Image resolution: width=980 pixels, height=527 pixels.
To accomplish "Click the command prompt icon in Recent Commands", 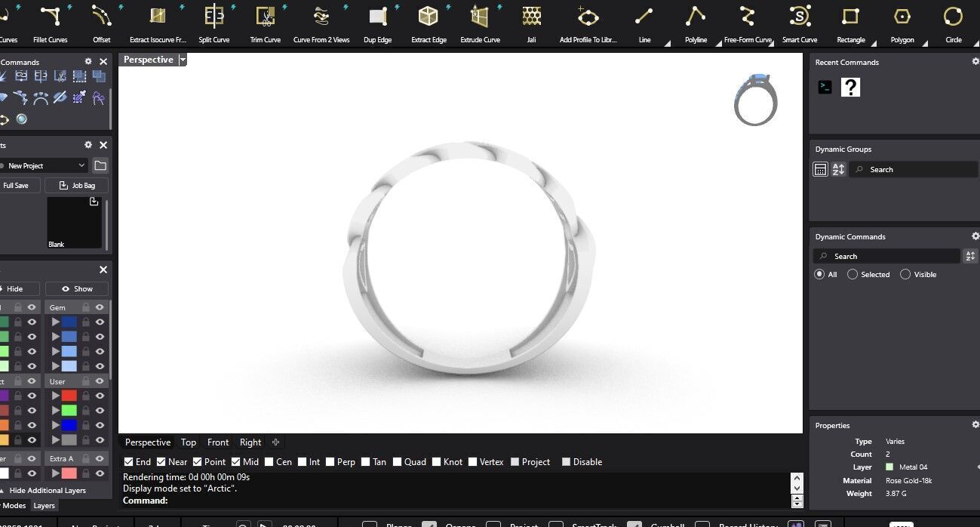I will (825, 88).
